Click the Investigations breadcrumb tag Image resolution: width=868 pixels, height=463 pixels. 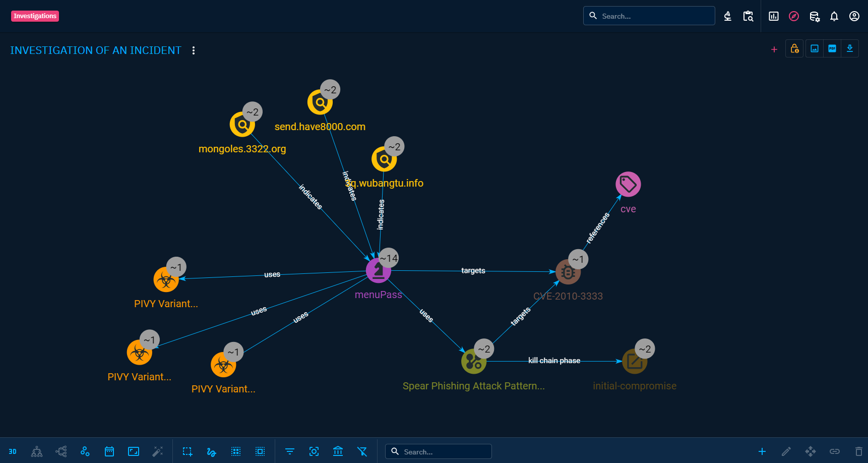pos(35,16)
